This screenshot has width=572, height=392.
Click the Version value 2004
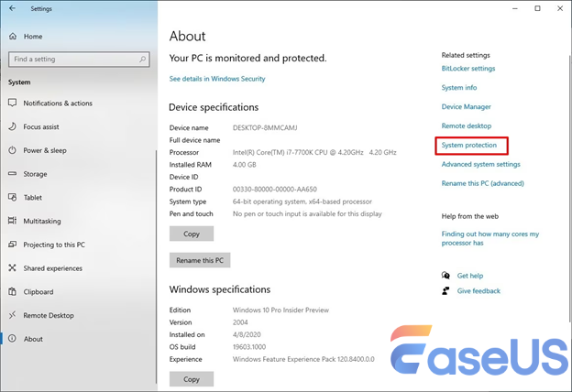(240, 322)
